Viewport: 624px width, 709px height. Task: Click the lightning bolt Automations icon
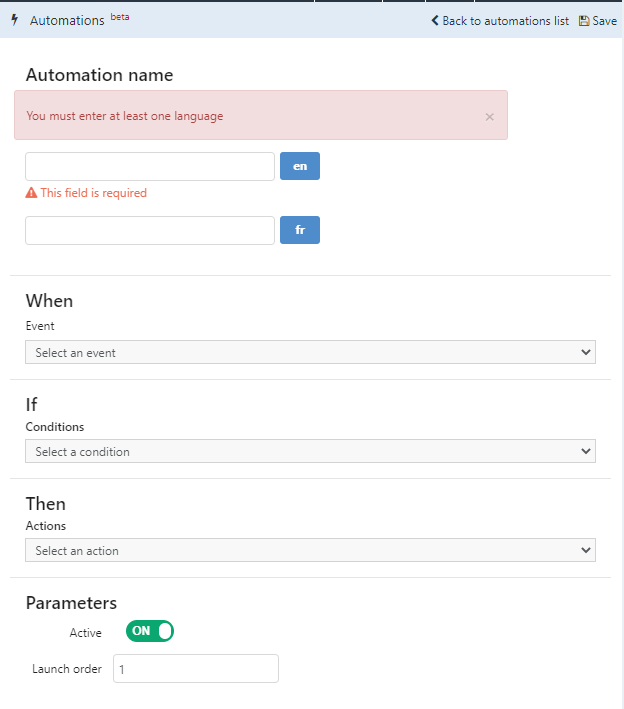click(14, 20)
